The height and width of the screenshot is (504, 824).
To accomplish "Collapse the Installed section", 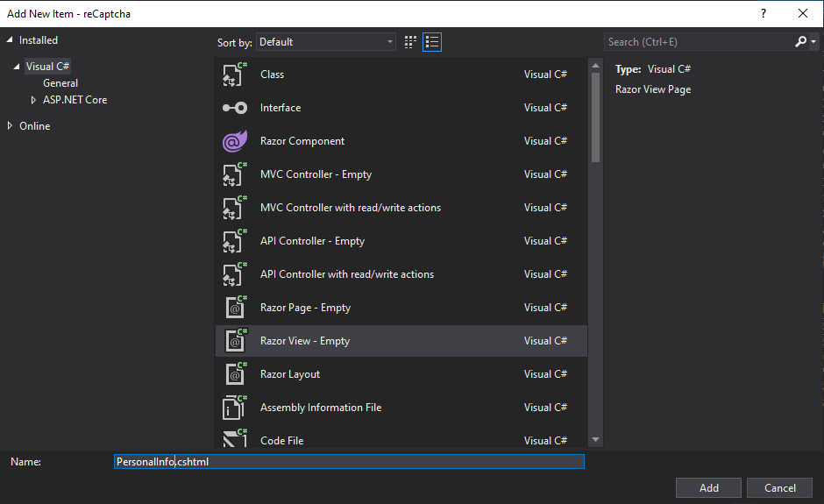I will tap(10, 40).
